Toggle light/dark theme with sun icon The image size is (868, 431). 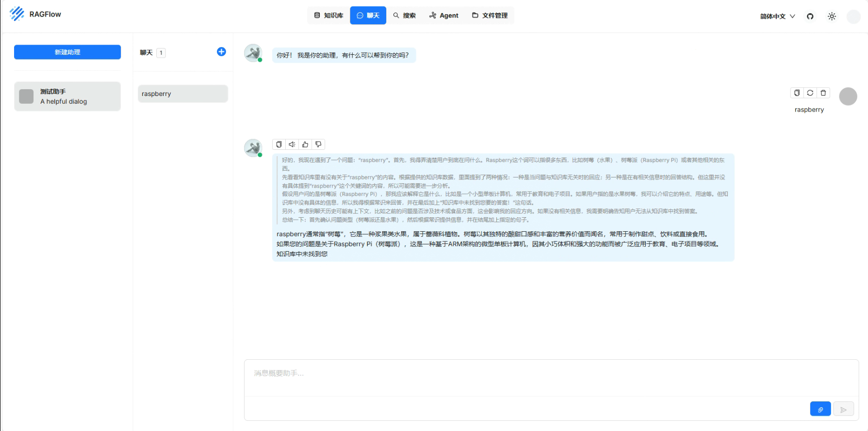(832, 16)
